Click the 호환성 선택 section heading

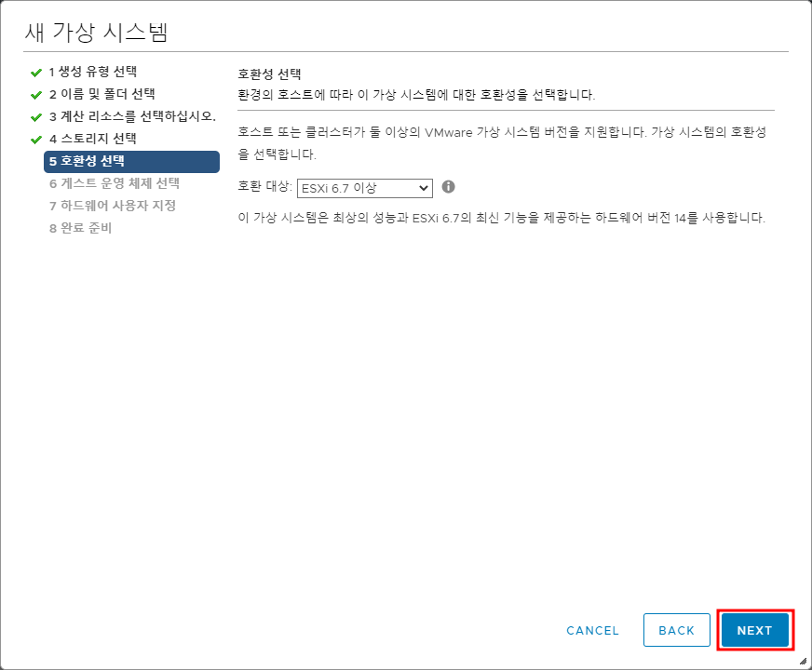(269, 74)
